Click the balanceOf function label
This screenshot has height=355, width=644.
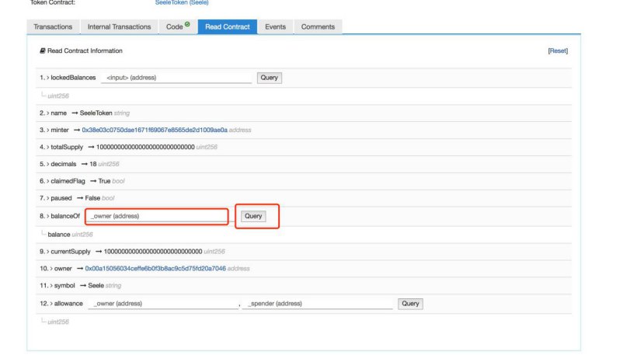[65, 216]
